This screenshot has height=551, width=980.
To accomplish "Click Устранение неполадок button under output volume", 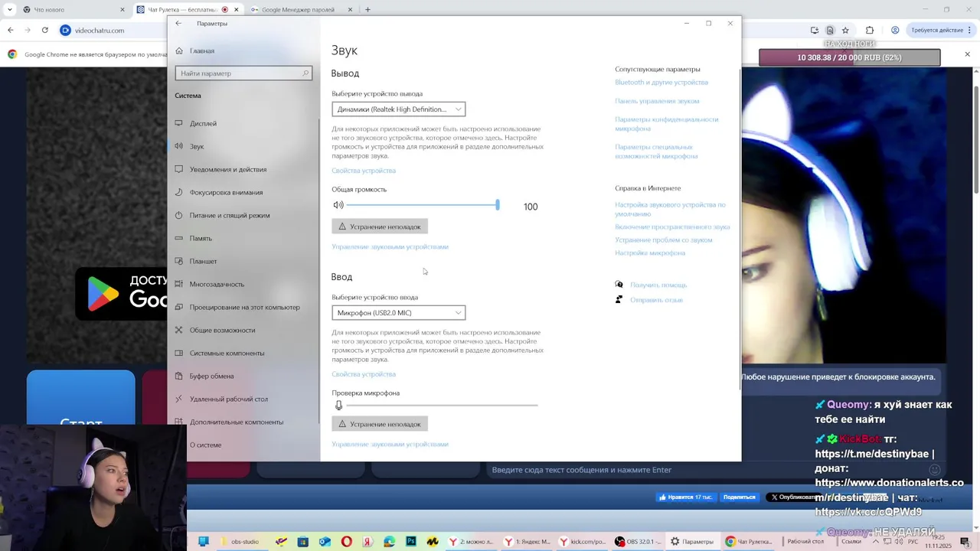I will 380,227.
